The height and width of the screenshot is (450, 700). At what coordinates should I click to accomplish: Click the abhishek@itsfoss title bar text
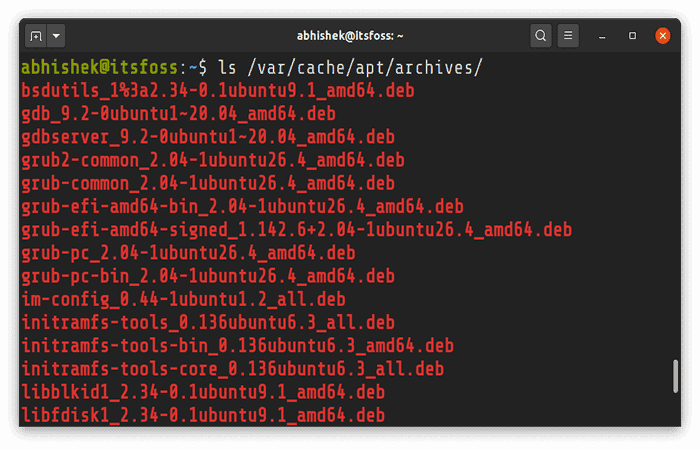tap(350, 36)
